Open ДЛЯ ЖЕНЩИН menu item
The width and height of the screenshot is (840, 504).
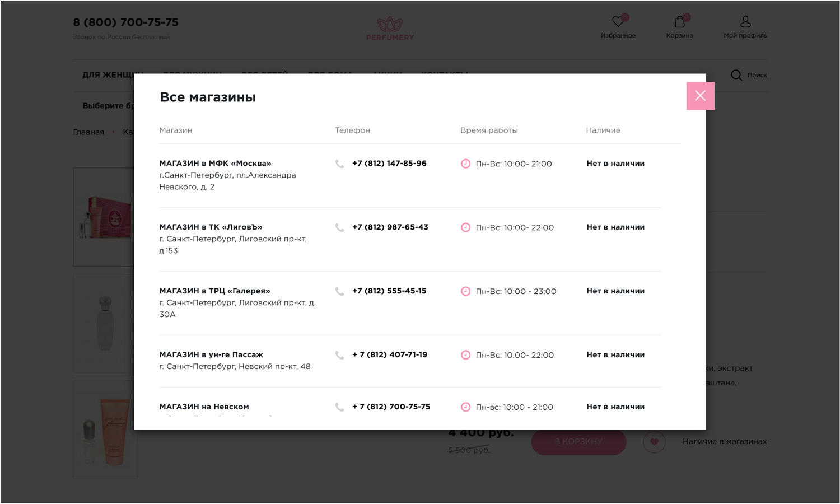tap(108, 75)
